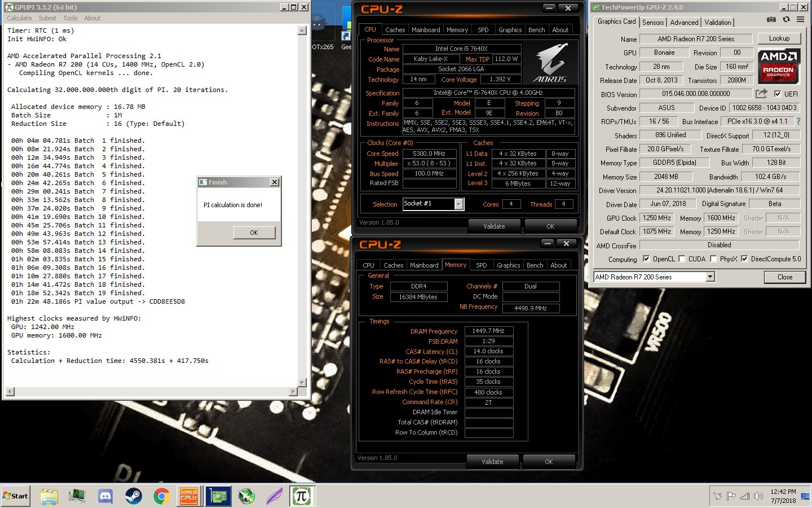
Task: Open SPD tab in lower CPU-Z window
Action: tap(481, 265)
